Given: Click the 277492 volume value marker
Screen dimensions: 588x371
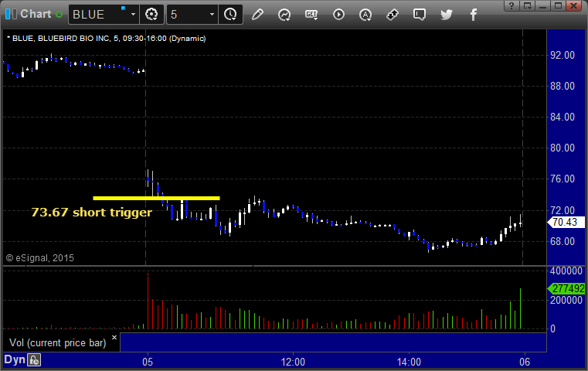Looking at the screenshot, I should pyautogui.click(x=566, y=288).
